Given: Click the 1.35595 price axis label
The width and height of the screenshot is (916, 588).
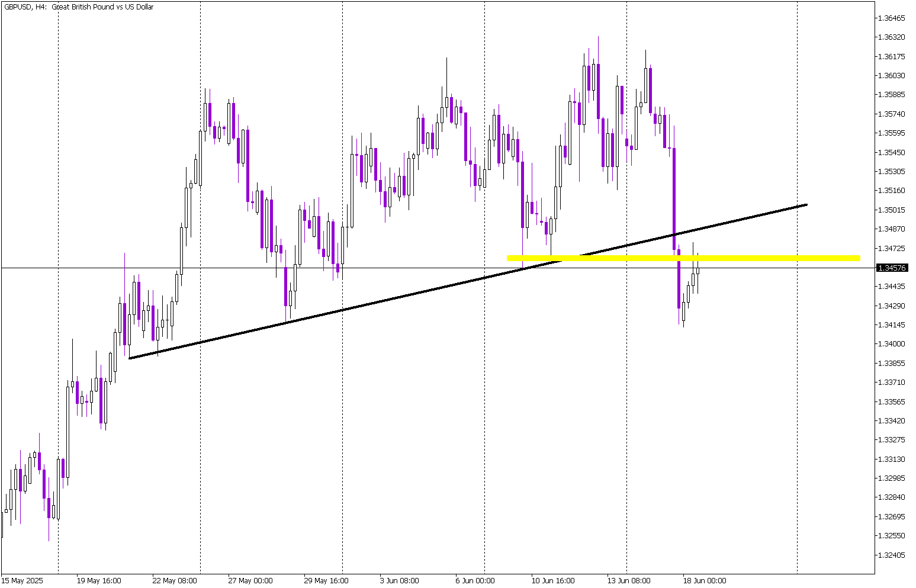Looking at the screenshot, I should [x=893, y=133].
